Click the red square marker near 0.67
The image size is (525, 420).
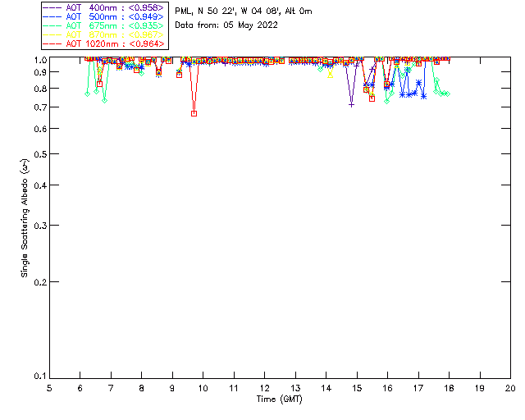click(x=194, y=113)
